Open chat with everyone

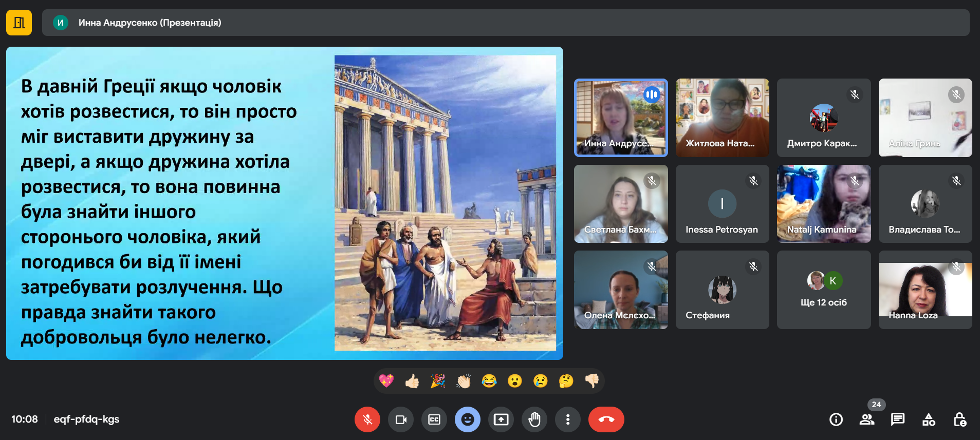[898, 419]
